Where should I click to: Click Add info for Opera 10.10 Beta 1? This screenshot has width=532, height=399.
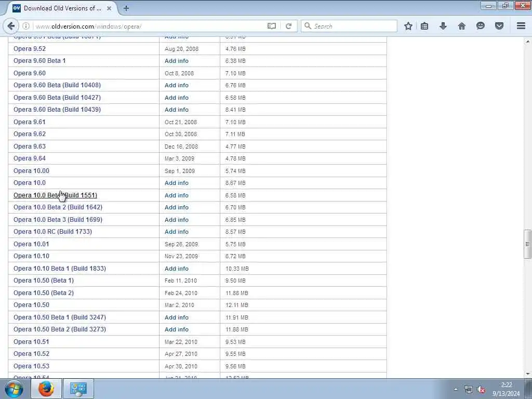click(177, 269)
